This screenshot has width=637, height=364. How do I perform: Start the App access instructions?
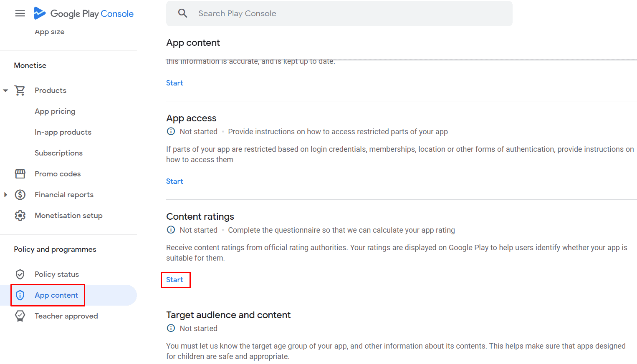click(174, 181)
